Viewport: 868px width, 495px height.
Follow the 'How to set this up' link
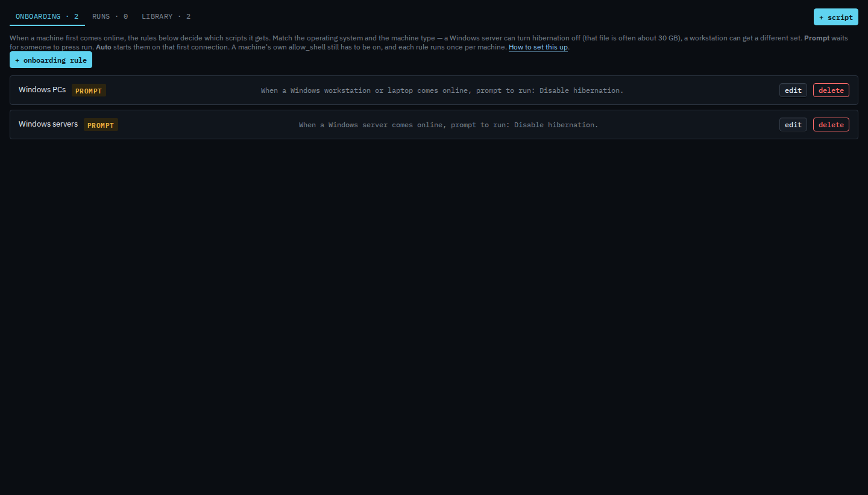538,47
